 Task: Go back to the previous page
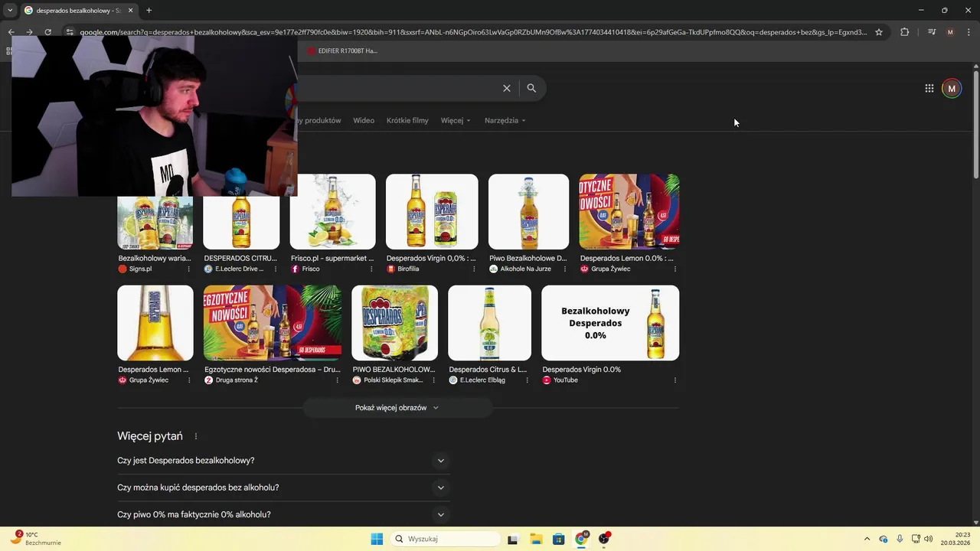[11, 32]
